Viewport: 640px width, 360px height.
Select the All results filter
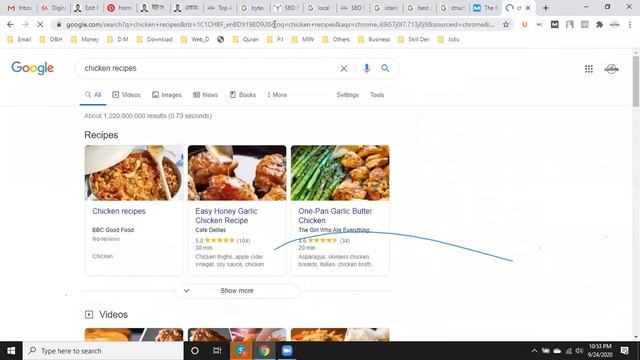pyautogui.click(x=93, y=95)
